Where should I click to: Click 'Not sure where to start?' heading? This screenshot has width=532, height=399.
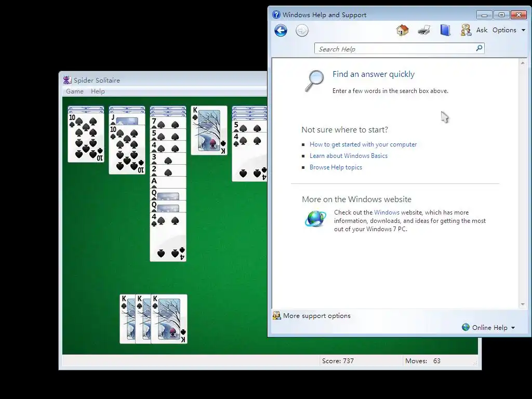point(345,130)
